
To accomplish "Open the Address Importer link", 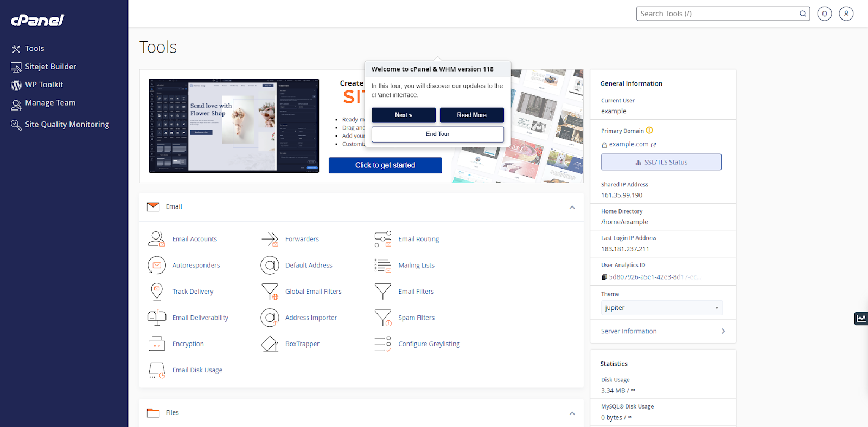I will (x=311, y=318).
